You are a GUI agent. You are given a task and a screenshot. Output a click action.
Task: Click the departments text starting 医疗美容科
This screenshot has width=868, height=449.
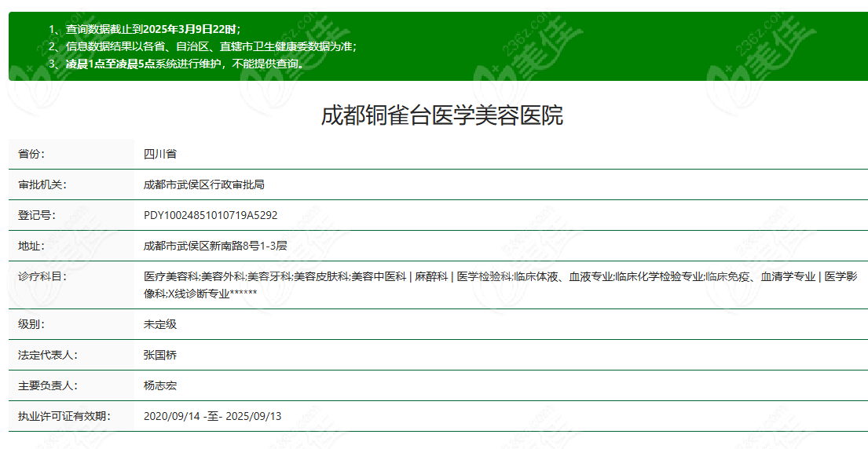point(500,285)
